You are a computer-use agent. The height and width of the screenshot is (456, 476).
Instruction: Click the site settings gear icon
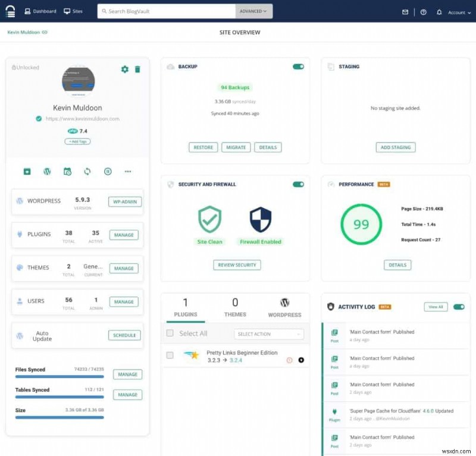click(x=124, y=69)
